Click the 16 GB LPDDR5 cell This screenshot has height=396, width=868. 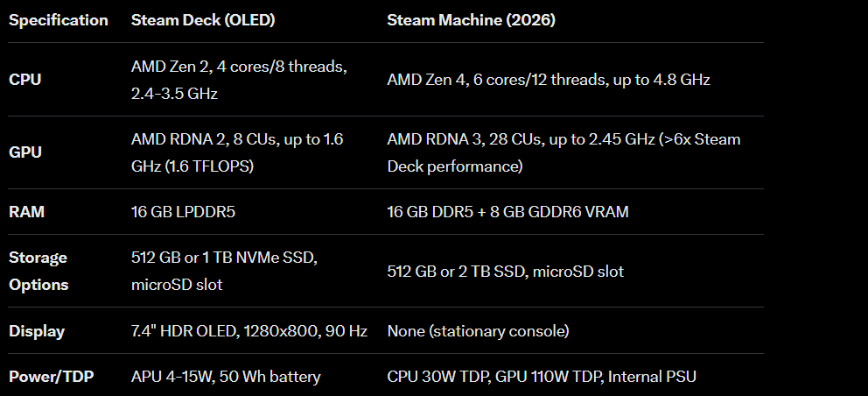[x=183, y=212]
